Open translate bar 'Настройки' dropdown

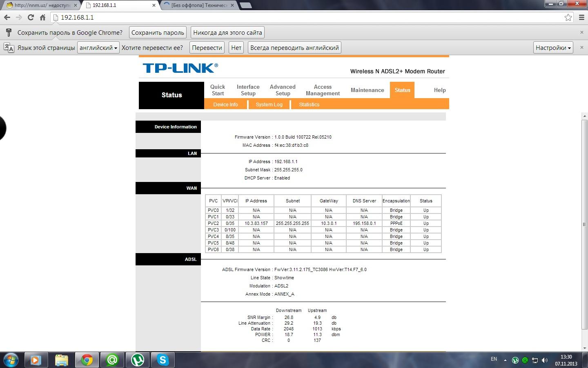pyautogui.click(x=553, y=48)
